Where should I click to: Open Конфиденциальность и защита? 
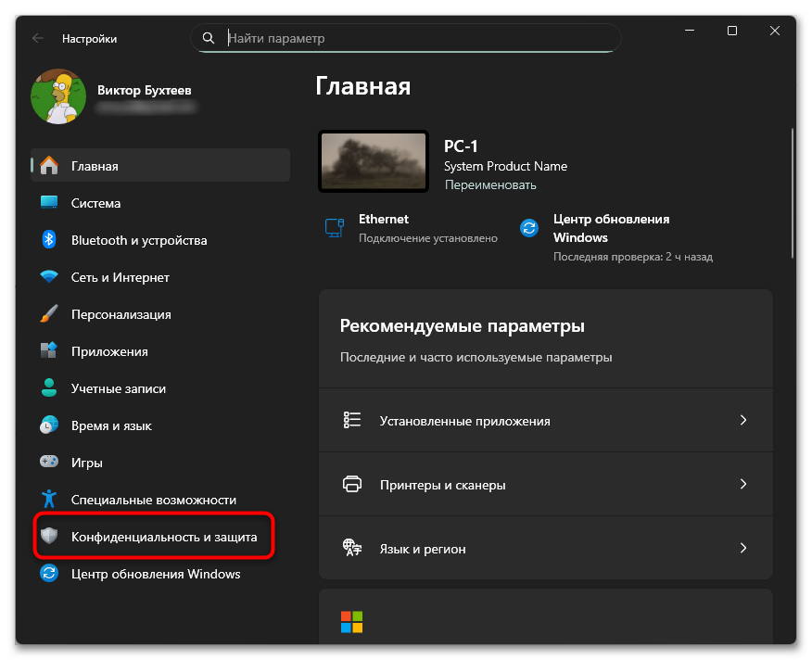(x=160, y=537)
